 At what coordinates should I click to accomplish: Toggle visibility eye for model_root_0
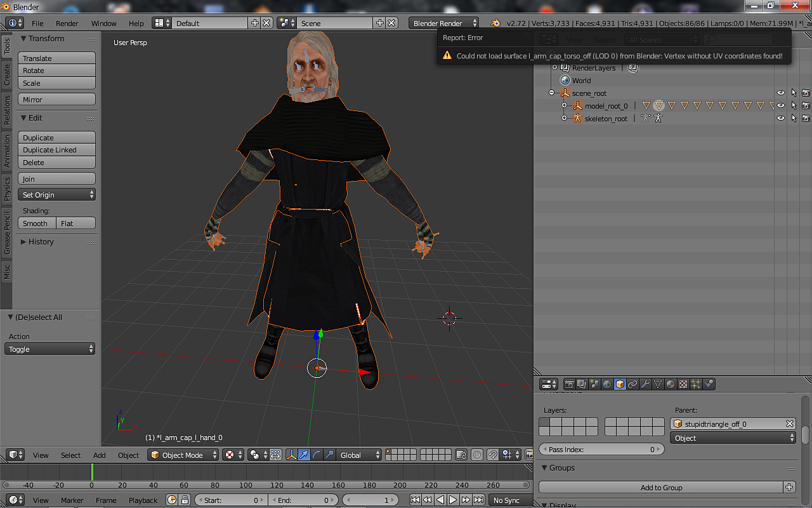pos(781,106)
